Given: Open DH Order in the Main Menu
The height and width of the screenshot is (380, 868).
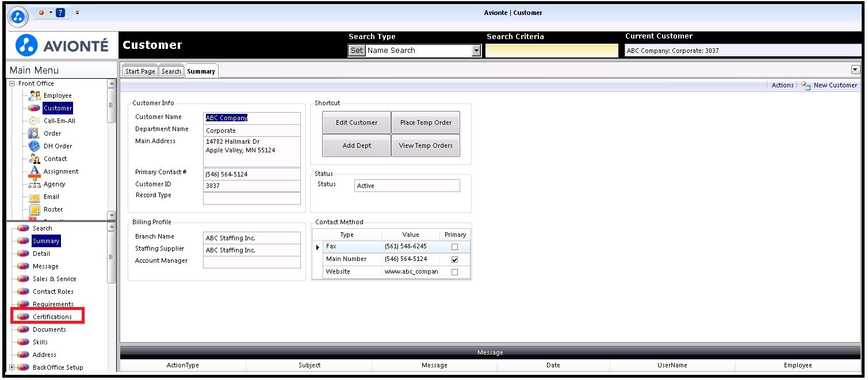Looking at the screenshot, I should click(x=58, y=146).
